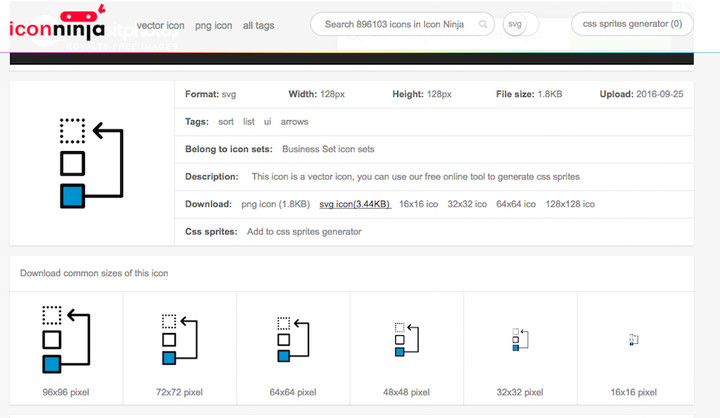Open the arrows tag
This screenshot has height=418, width=720.
294,122
